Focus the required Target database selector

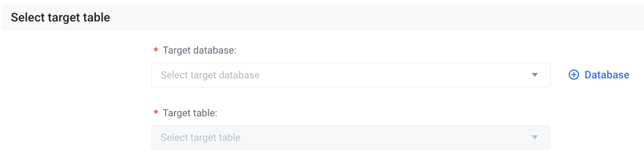[x=351, y=75]
